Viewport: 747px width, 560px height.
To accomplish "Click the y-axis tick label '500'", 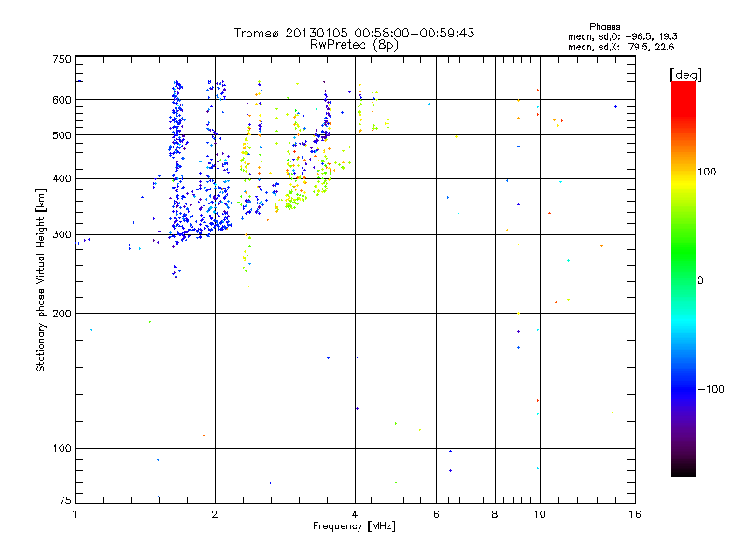I will coord(62,135).
